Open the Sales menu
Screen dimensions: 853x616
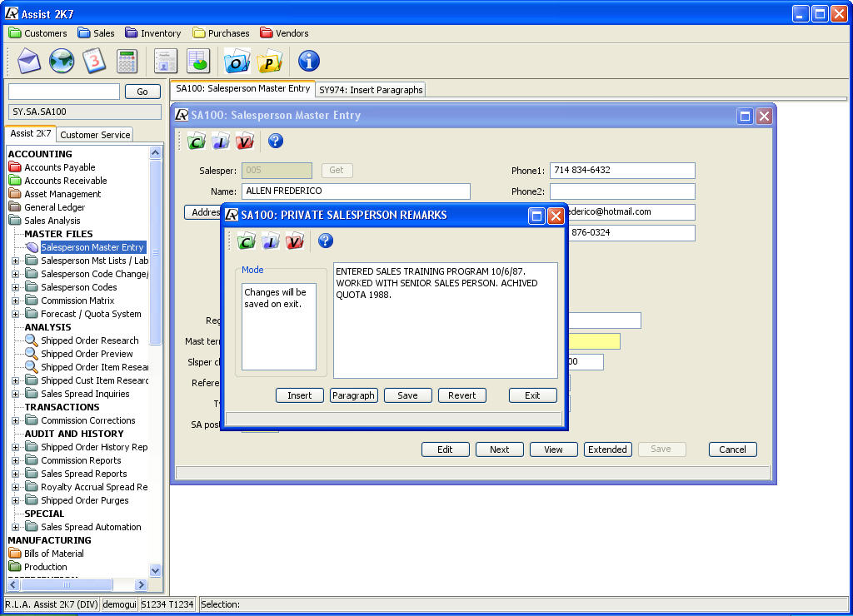(97, 33)
